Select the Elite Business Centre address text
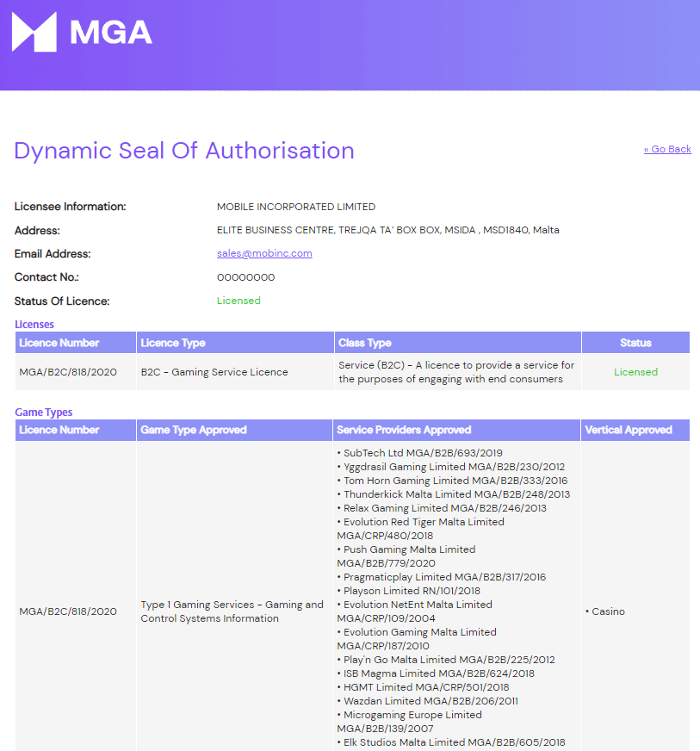 [x=387, y=230]
